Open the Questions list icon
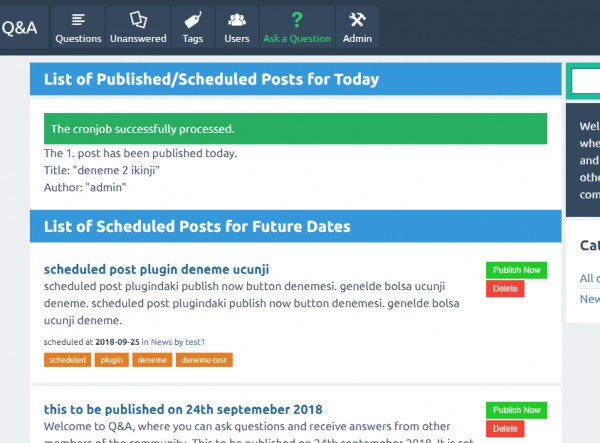The width and height of the screenshot is (600, 443). tap(78, 19)
